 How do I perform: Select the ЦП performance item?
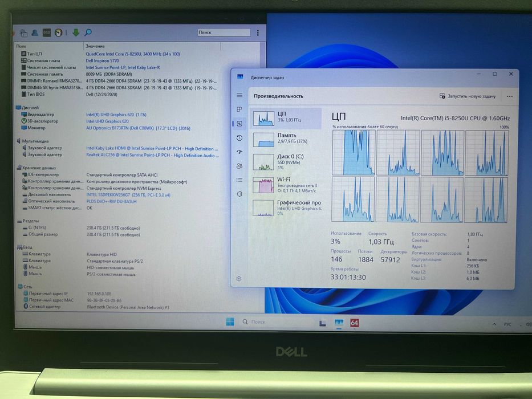[x=286, y=119]
